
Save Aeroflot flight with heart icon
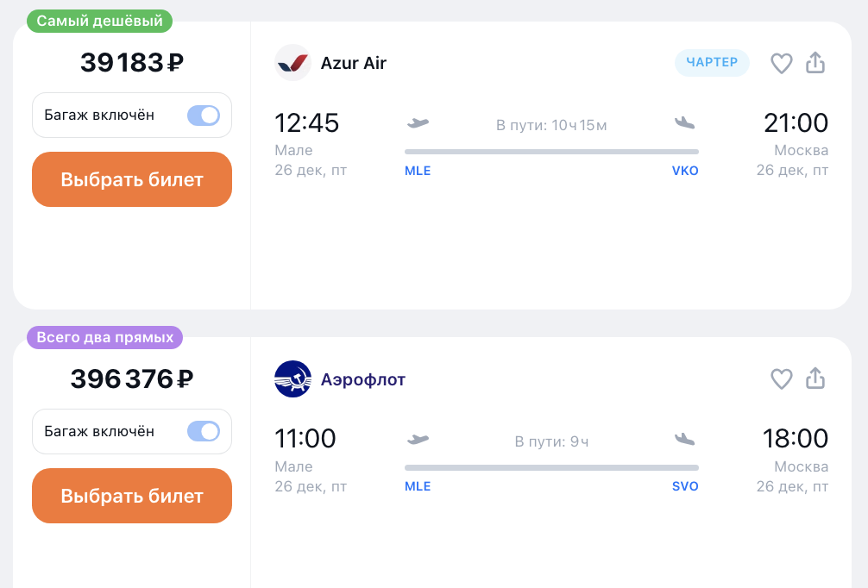(781, 378)
